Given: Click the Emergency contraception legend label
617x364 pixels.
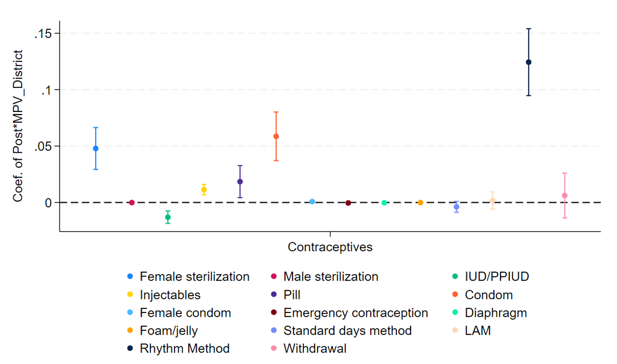Looking at the screenshot, I should [355, 313].
